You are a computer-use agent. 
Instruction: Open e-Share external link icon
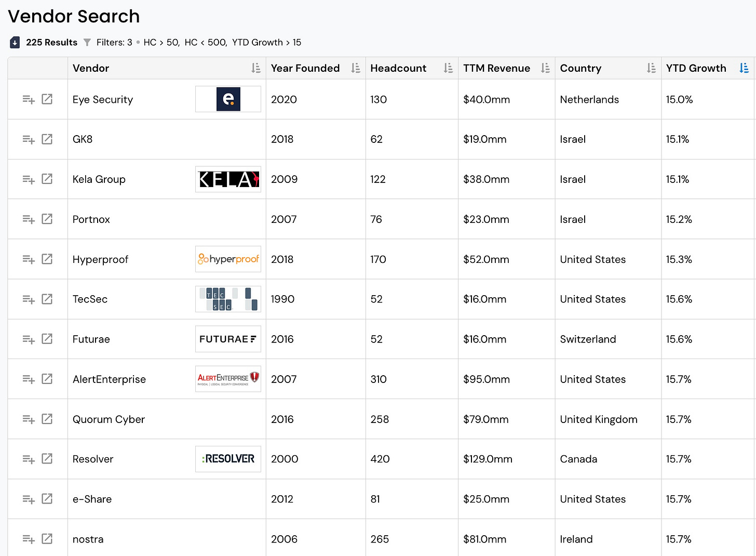point(47,499)
